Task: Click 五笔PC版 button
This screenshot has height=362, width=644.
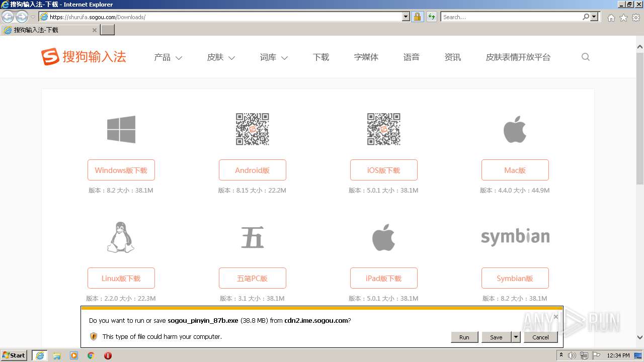Action: click(253, 278)
